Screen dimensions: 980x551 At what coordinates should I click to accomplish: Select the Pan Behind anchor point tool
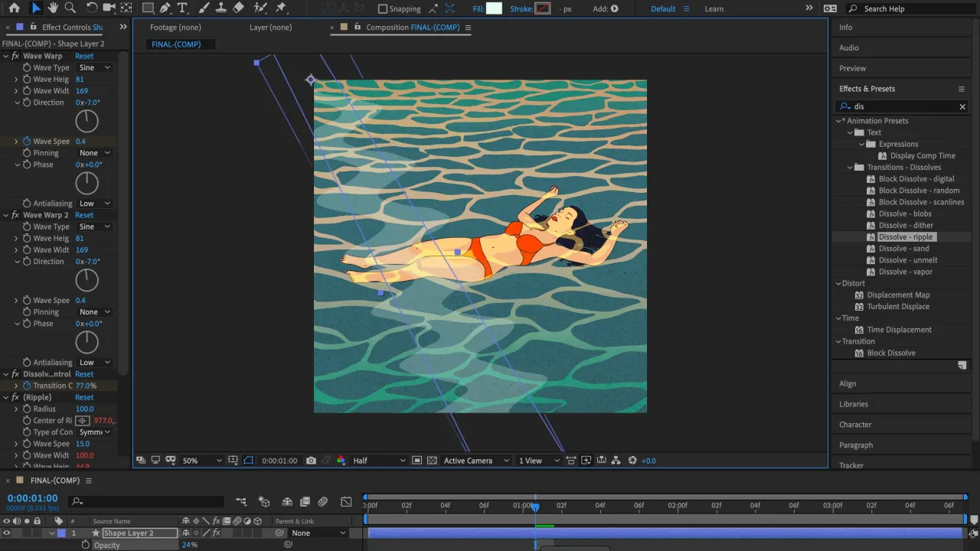pyautogui.click(x=126, y=8)
